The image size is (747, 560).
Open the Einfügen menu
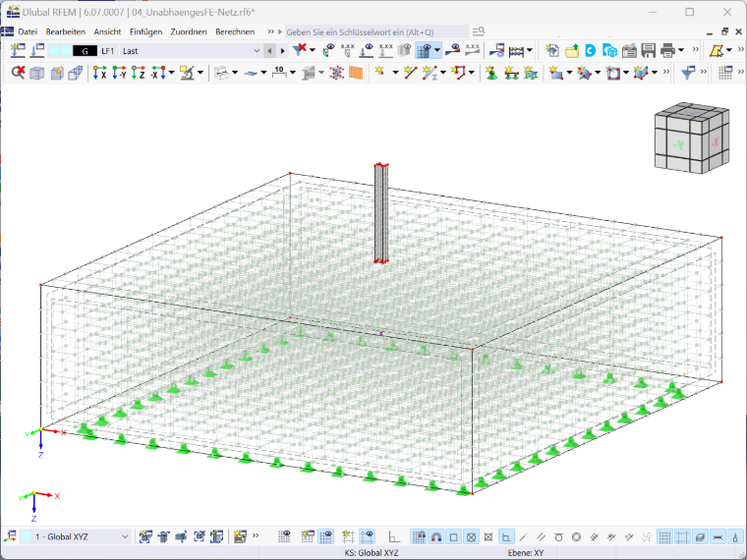[145, 31]
